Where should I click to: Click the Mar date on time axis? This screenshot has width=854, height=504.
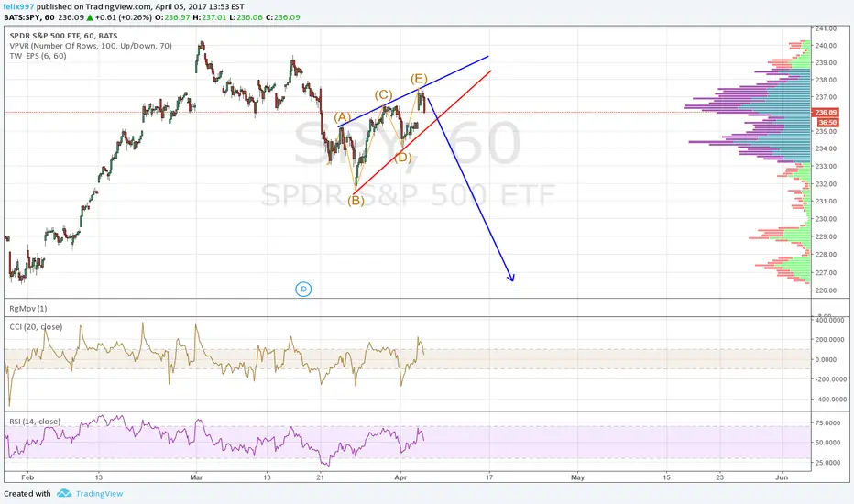196,477
